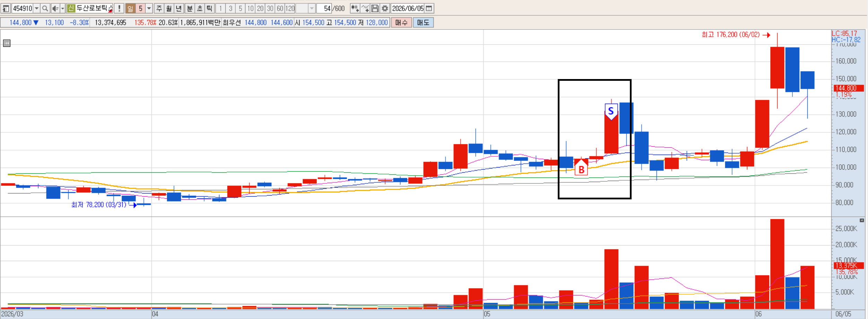
Task: Select the 30 interval button
Action: (x=270, y=8)
